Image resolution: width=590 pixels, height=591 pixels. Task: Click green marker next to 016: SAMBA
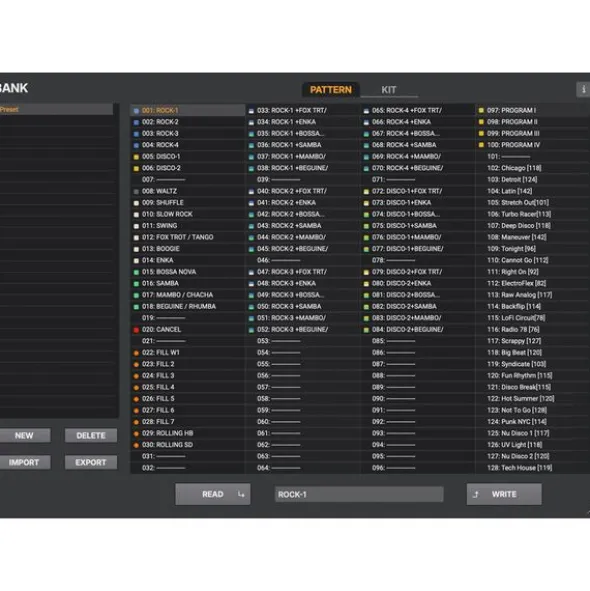(x=136, y=284)
